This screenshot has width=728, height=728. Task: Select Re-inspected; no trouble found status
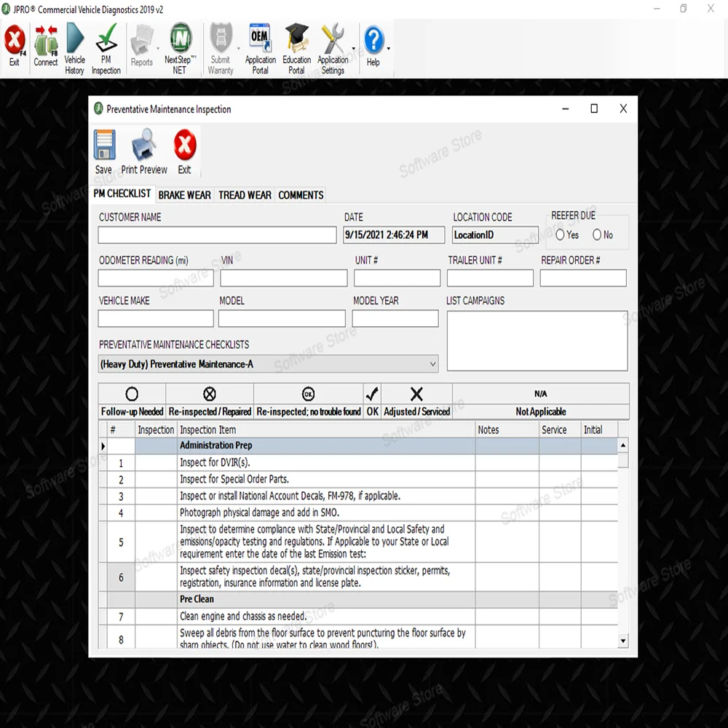[x=308, y=394]
